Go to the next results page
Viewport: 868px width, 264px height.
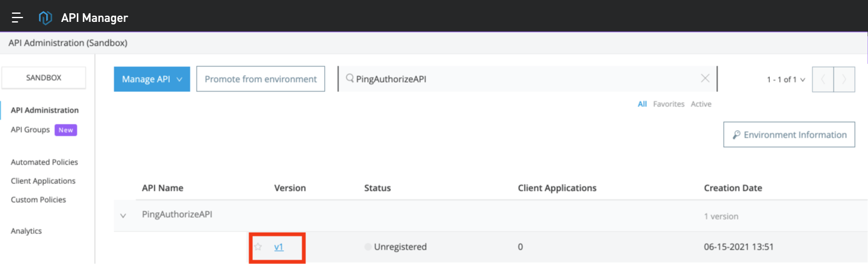pos(844,79)
